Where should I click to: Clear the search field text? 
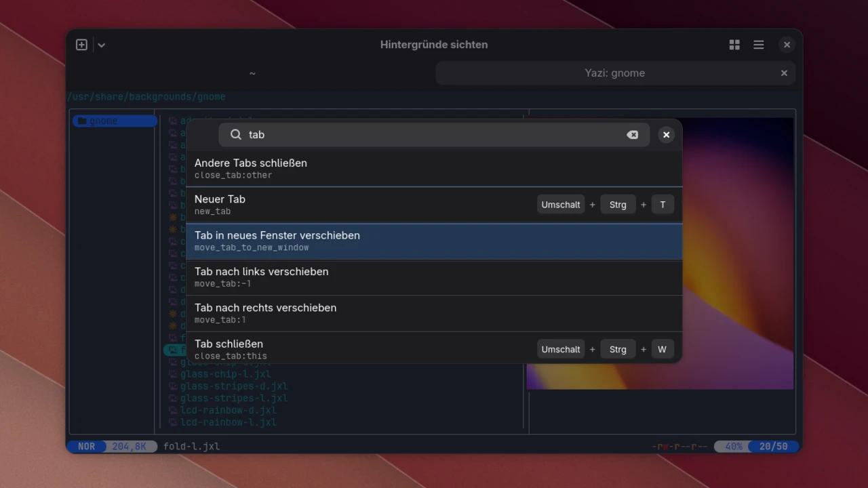632,135
